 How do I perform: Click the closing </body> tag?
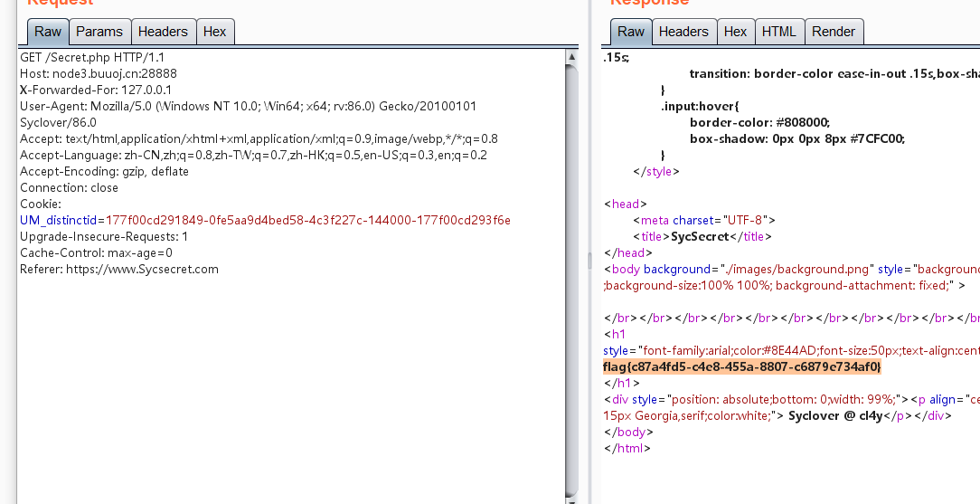(628, 433)
